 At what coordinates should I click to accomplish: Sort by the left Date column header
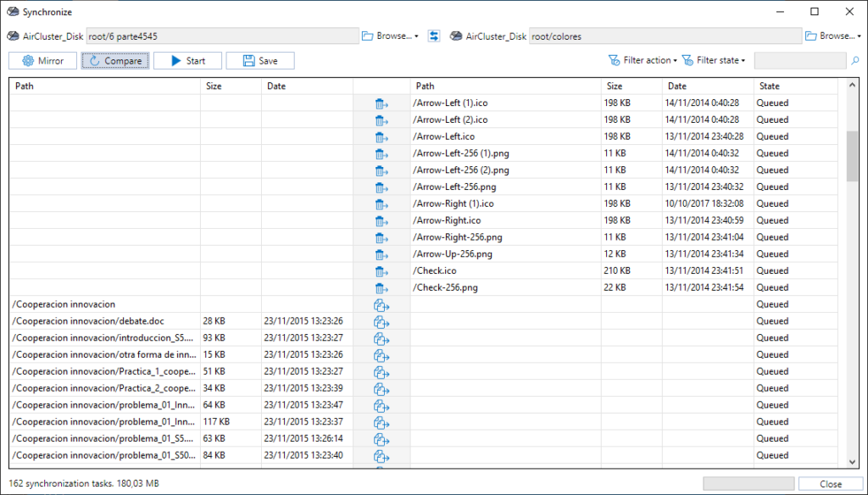[x=307, y=86]
